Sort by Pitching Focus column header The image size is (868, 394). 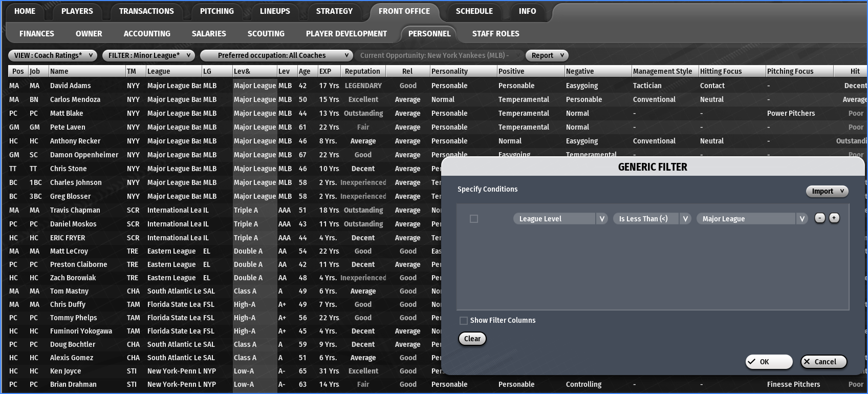(798, 71)
